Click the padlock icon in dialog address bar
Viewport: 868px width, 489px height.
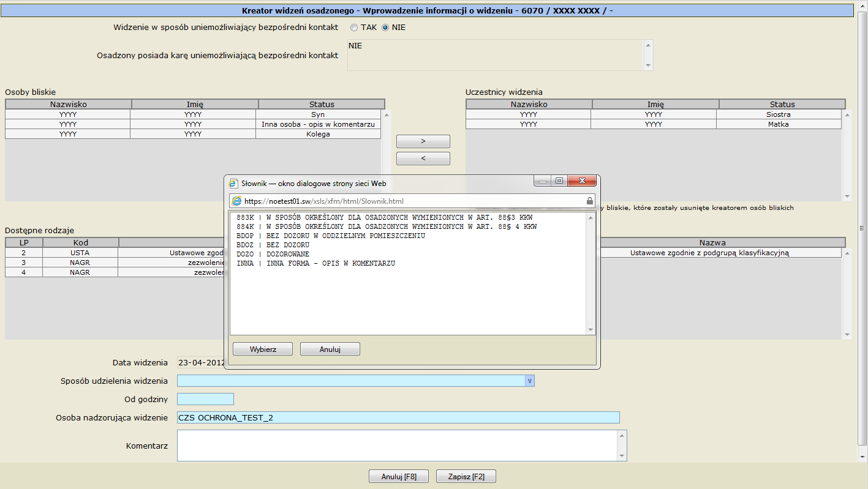(x=590, y=201)
